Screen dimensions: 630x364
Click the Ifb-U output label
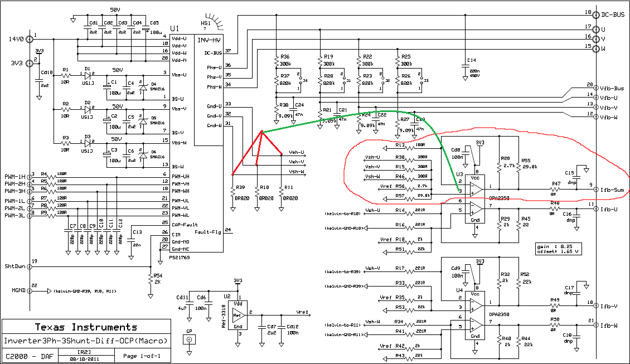[609, 210]
